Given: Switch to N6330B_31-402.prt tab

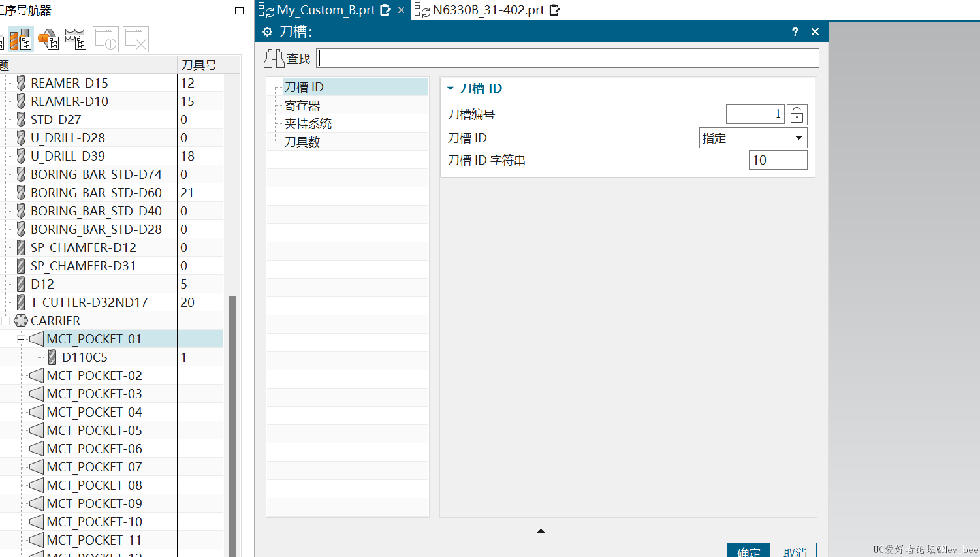Looking at the screenshot, I should (x=488, y=10).
